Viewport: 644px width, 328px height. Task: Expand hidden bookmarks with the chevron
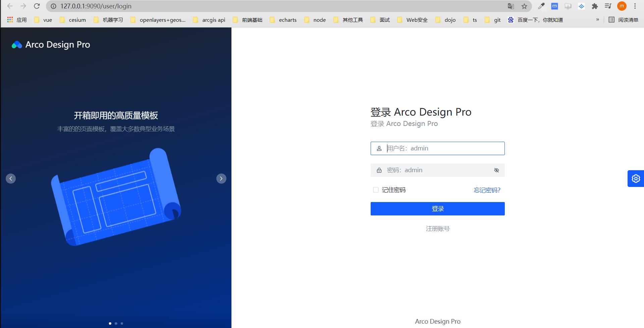(x=597, y=20)
